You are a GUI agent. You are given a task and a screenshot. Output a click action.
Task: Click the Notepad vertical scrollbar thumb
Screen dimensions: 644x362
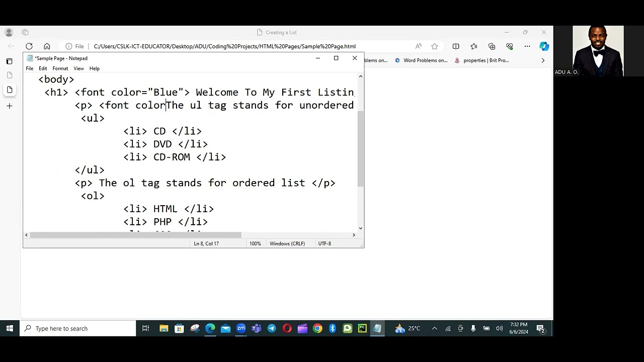coord(360,149)
